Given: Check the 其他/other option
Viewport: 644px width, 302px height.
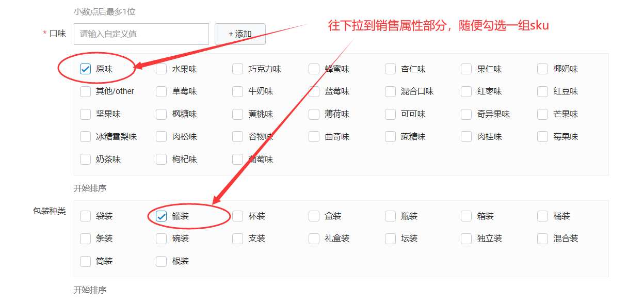Looking at the screenshot, I should (86, 91).
